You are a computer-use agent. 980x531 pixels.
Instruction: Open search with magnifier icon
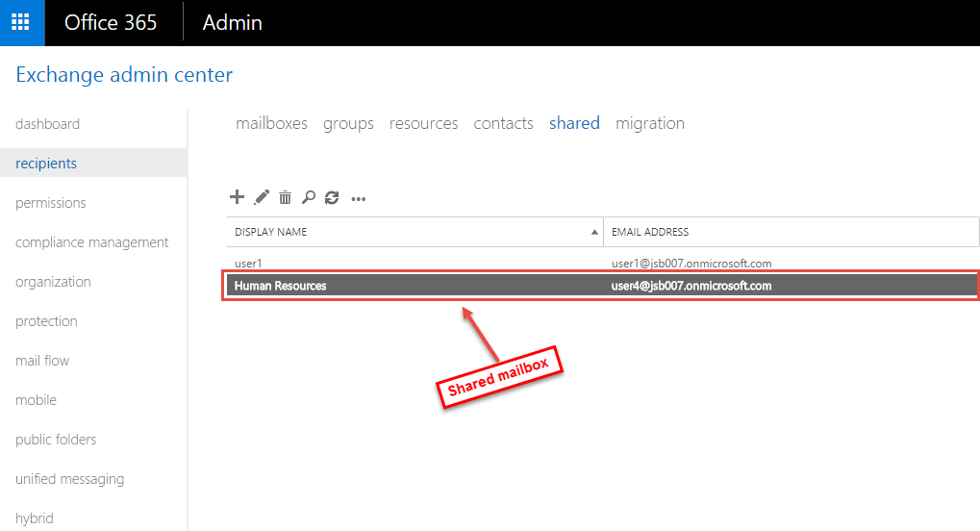coord(308,197)
